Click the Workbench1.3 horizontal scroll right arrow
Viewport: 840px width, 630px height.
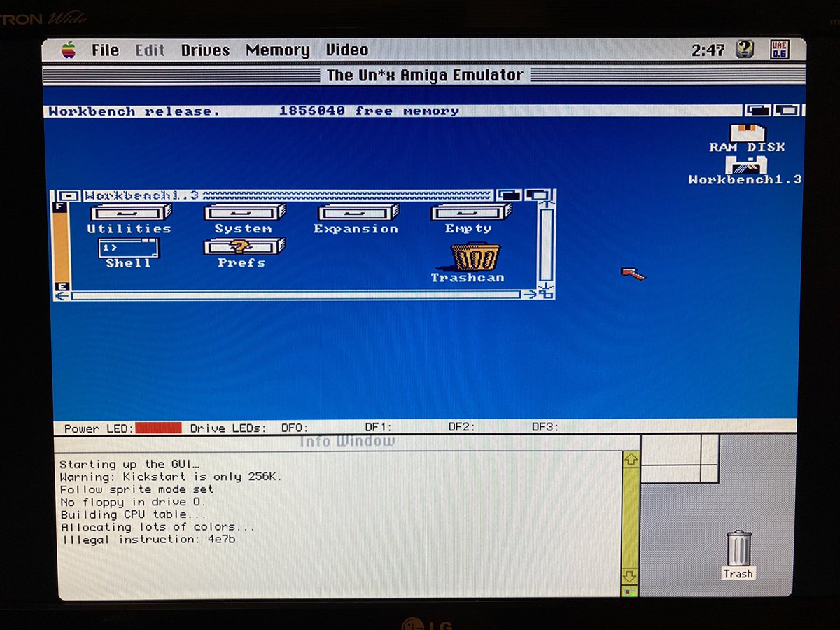click(x=531, y=295)
